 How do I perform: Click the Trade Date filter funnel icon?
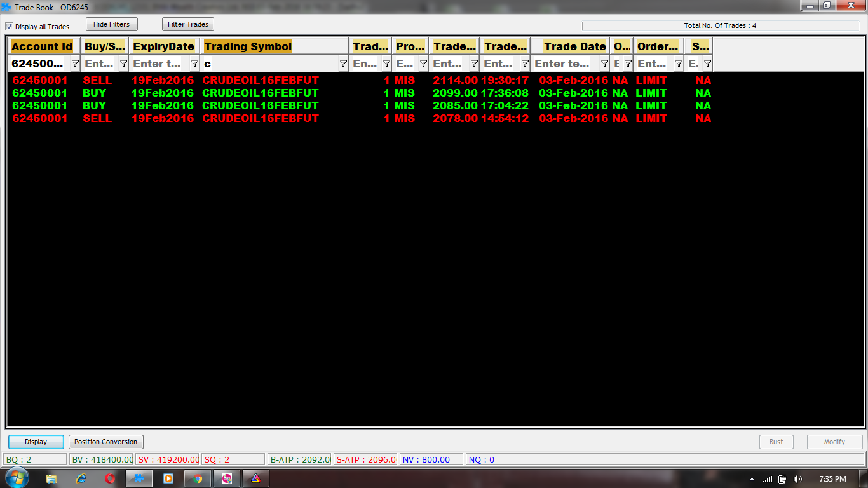coord(604,64)
